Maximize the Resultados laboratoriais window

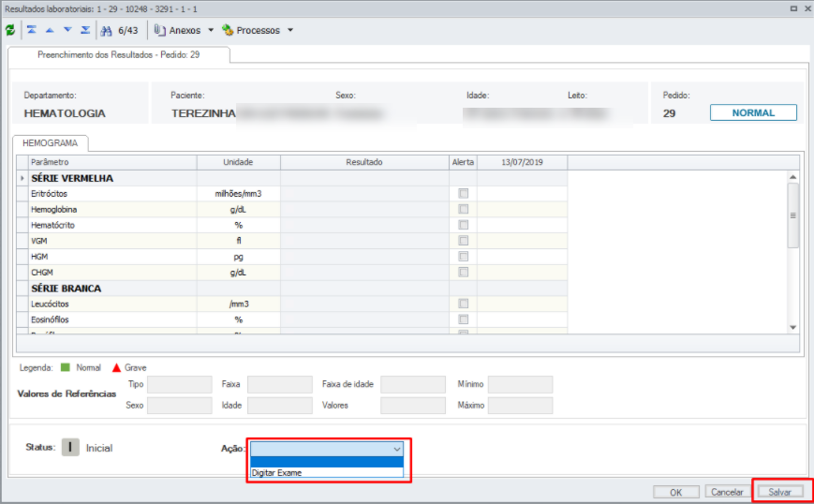coord(793,8)
